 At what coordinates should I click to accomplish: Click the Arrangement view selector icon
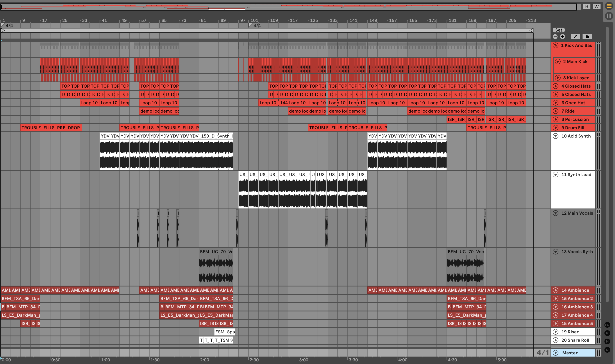coord(609,6)
